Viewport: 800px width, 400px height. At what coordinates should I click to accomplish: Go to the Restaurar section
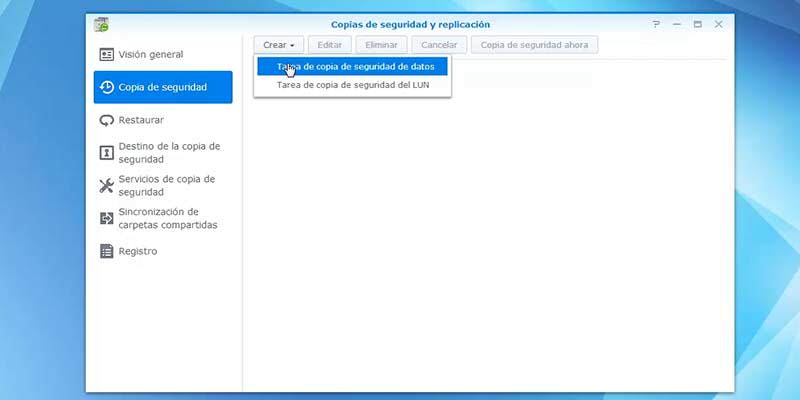(163, 120)
